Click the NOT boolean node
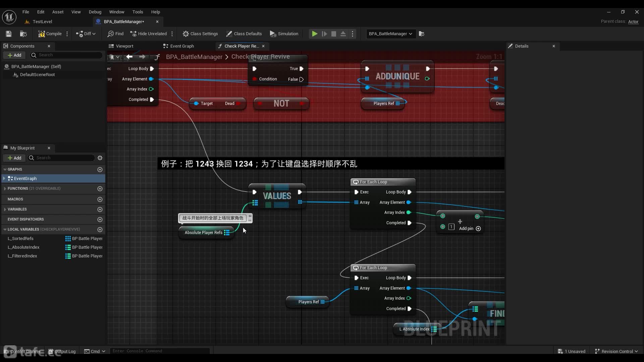 pos(281,103)
